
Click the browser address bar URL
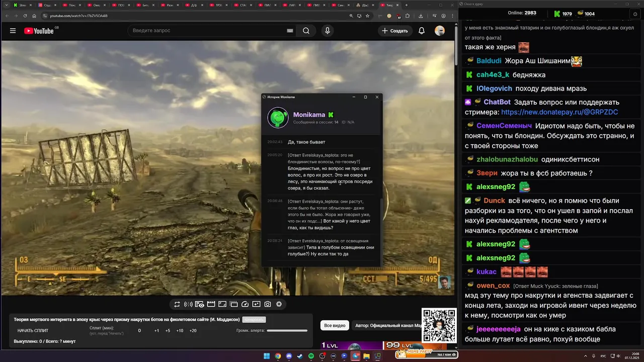(78, 16)
